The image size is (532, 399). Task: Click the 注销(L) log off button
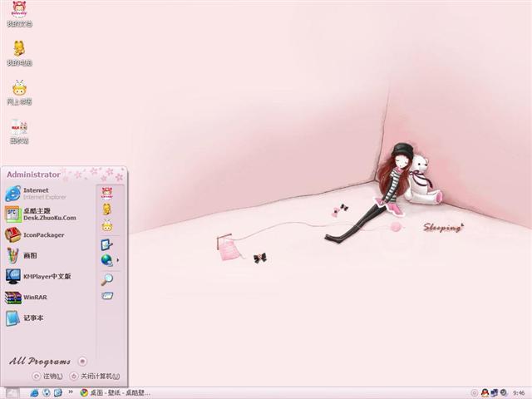click(47, 377)
